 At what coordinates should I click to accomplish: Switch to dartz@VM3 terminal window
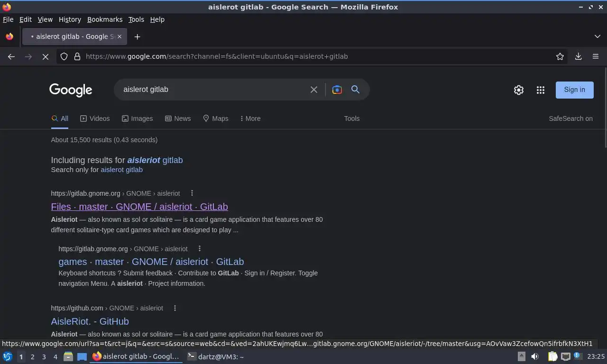(x=216, y=356)
